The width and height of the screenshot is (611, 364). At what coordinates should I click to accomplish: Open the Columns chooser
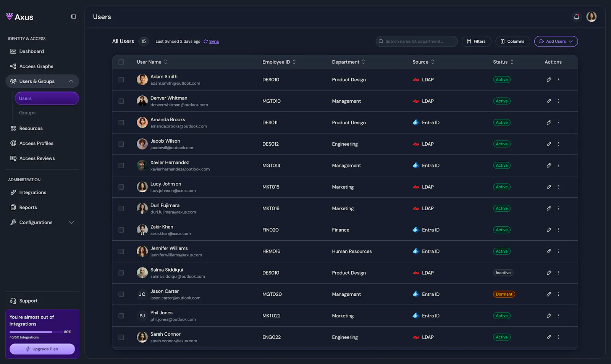(512, 41)
